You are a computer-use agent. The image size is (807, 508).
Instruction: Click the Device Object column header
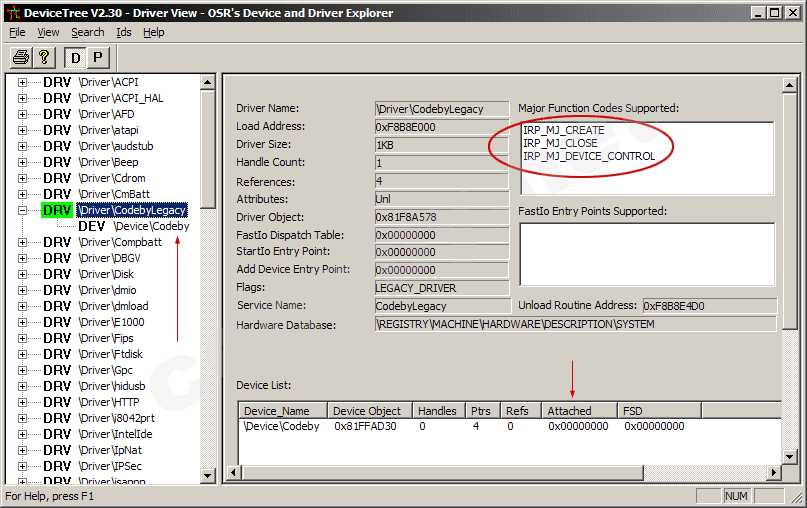coord(367,411)
